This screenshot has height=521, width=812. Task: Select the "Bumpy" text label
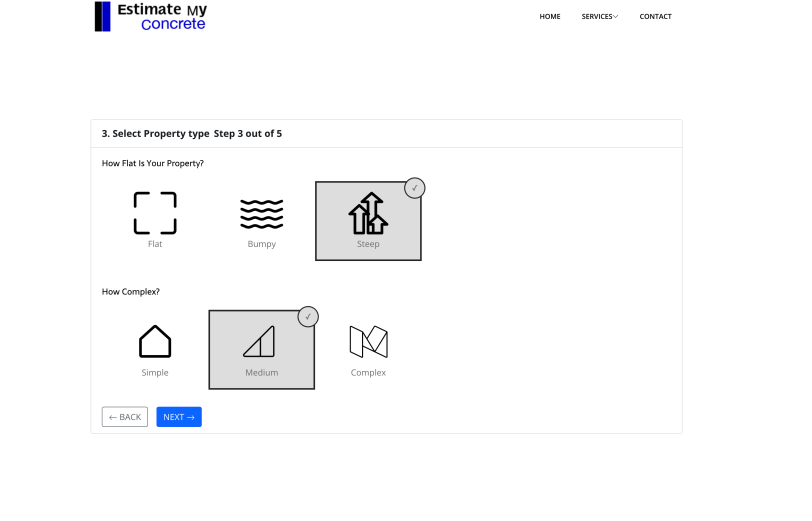[261, 244]
